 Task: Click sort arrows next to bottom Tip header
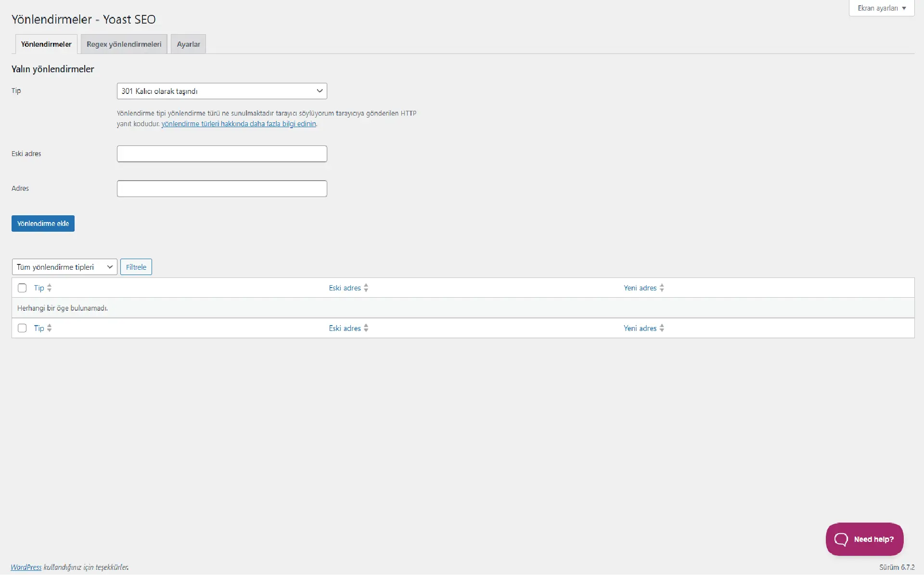click(x=49, y=328)
